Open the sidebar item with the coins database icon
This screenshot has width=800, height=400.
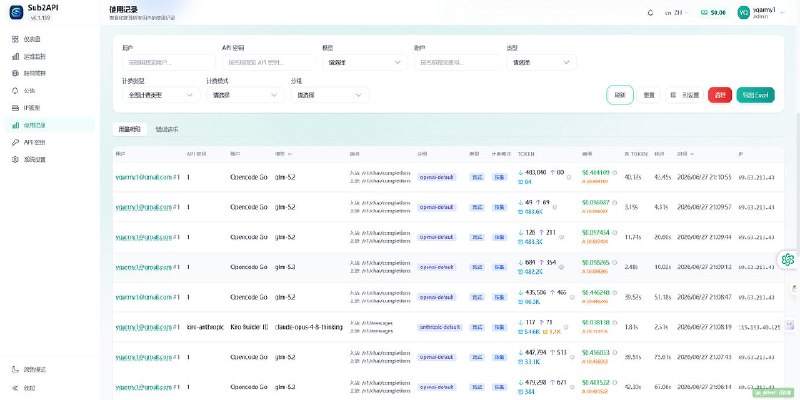(49, 73)
